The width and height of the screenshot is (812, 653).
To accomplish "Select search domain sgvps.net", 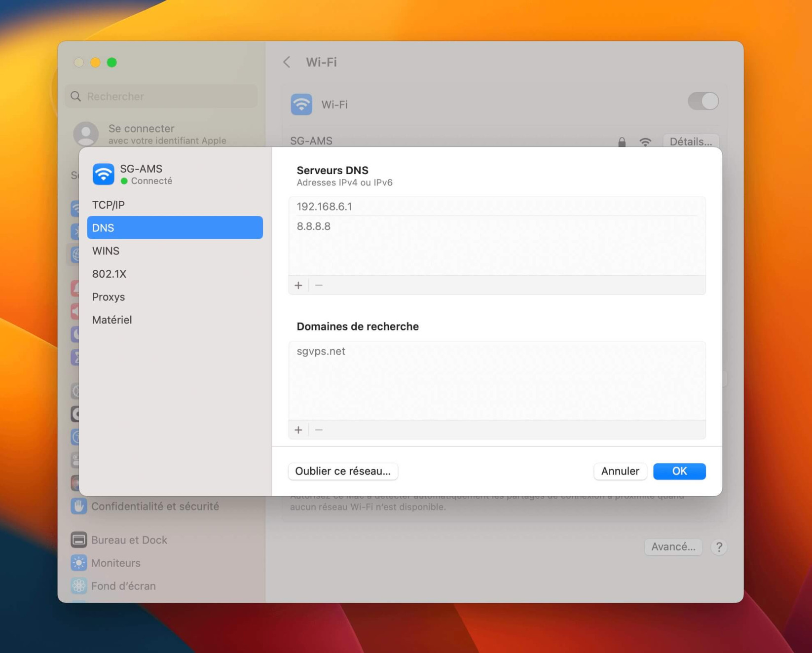I will pos(497,351).
